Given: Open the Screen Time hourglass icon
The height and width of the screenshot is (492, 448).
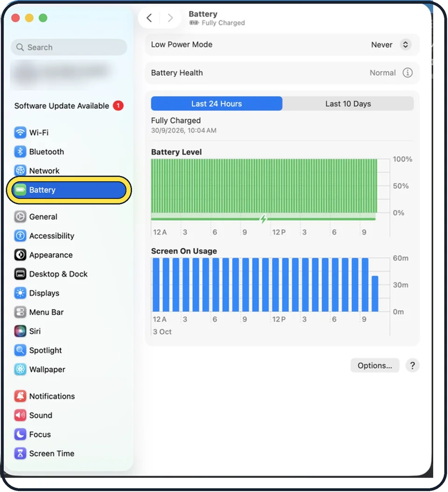Looking at the screenshot, I should pos(20,453).
